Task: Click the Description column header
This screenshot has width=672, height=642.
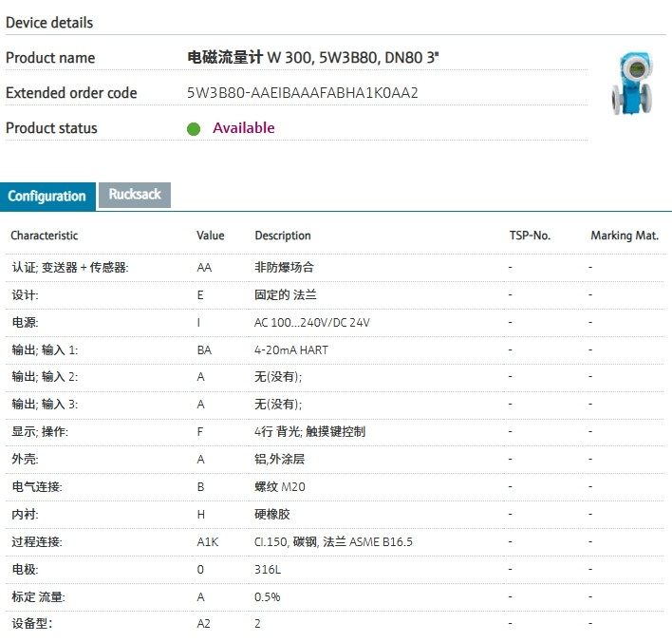Action: (283, 236)
